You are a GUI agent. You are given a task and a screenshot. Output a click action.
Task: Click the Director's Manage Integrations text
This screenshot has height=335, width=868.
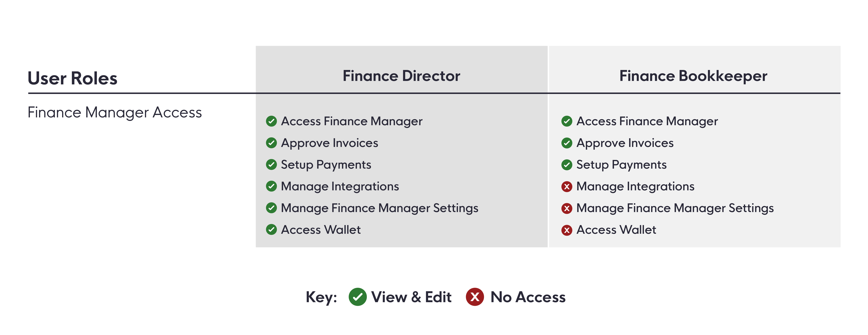point(340,187)
